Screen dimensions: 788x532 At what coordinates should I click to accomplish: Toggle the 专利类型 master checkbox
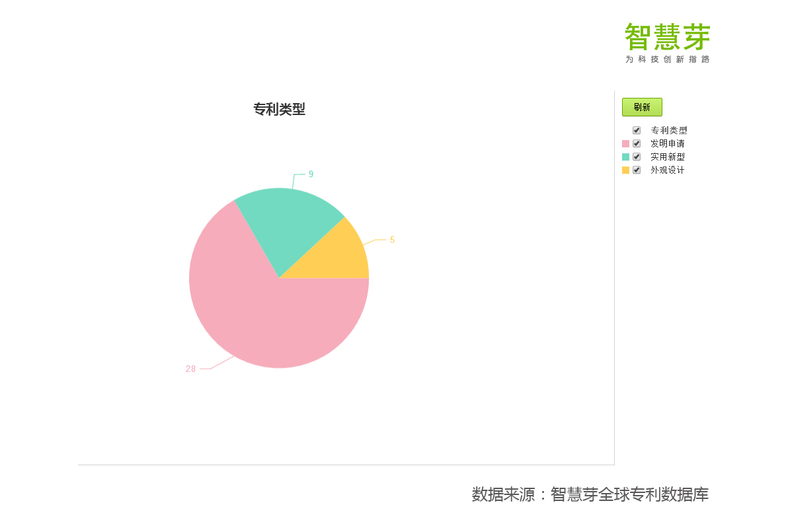637,130
